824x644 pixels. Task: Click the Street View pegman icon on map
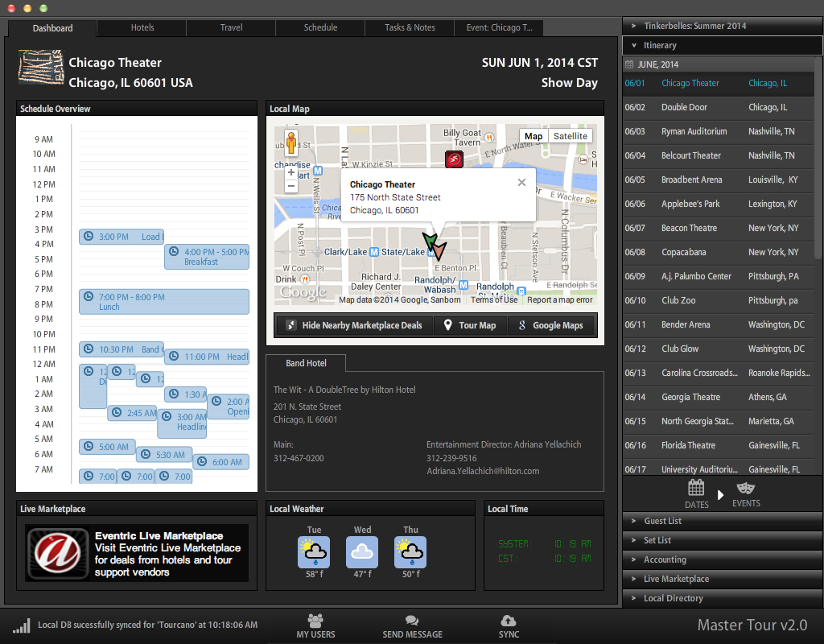point(291,143)
